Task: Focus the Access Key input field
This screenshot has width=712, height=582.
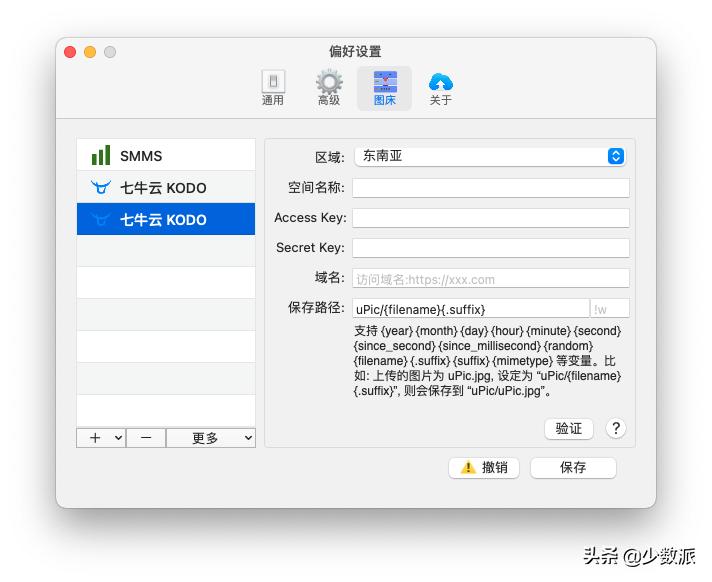Action: pyautogui.click(x=491, y=218)
